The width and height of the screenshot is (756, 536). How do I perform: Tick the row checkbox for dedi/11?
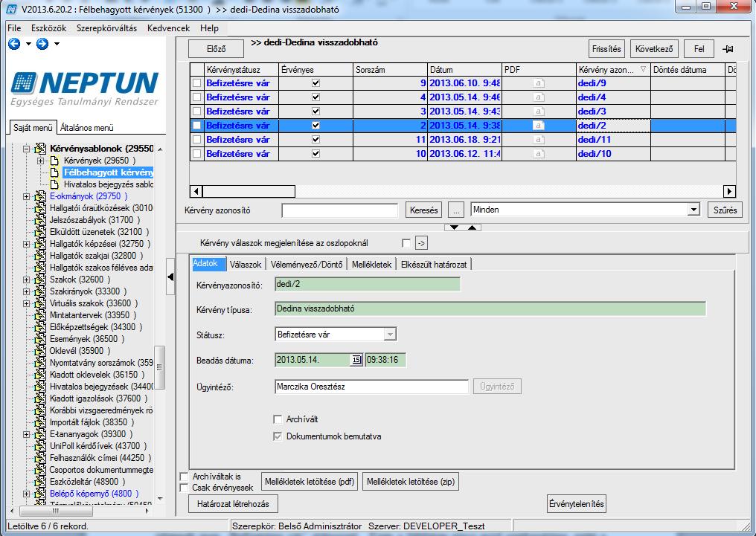[x=196, y=140]
